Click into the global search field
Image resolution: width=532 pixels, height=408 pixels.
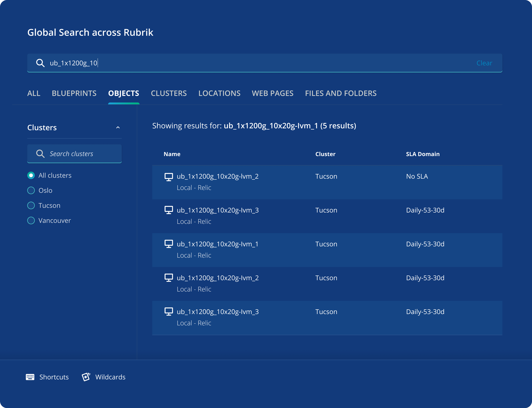[x=265, y=63]
